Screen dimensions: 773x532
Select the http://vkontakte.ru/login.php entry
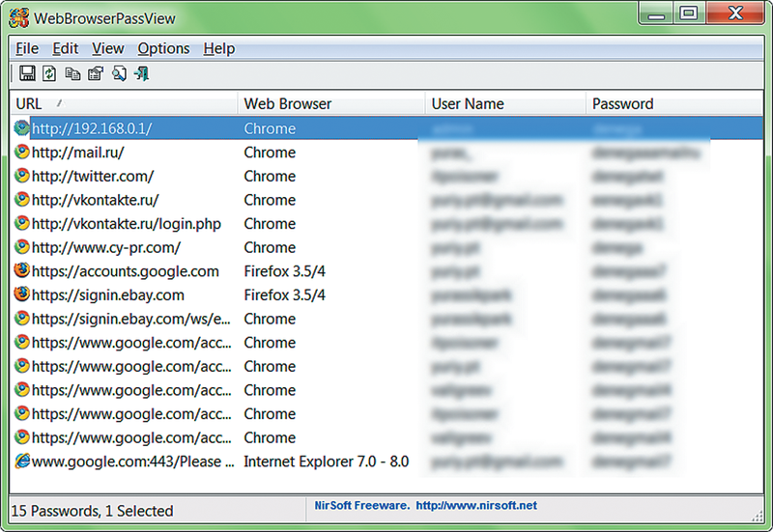pos(127,224)
